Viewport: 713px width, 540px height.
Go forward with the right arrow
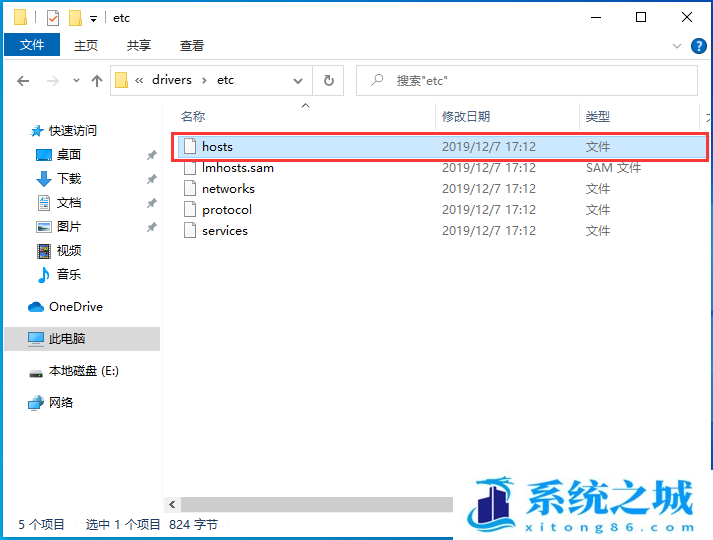point(53,81)
